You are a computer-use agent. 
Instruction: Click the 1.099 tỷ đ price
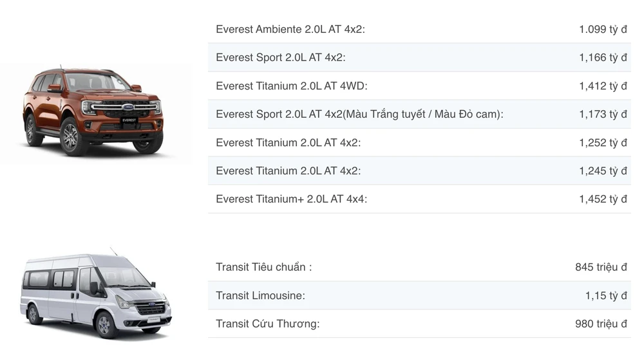click(603, 29)
